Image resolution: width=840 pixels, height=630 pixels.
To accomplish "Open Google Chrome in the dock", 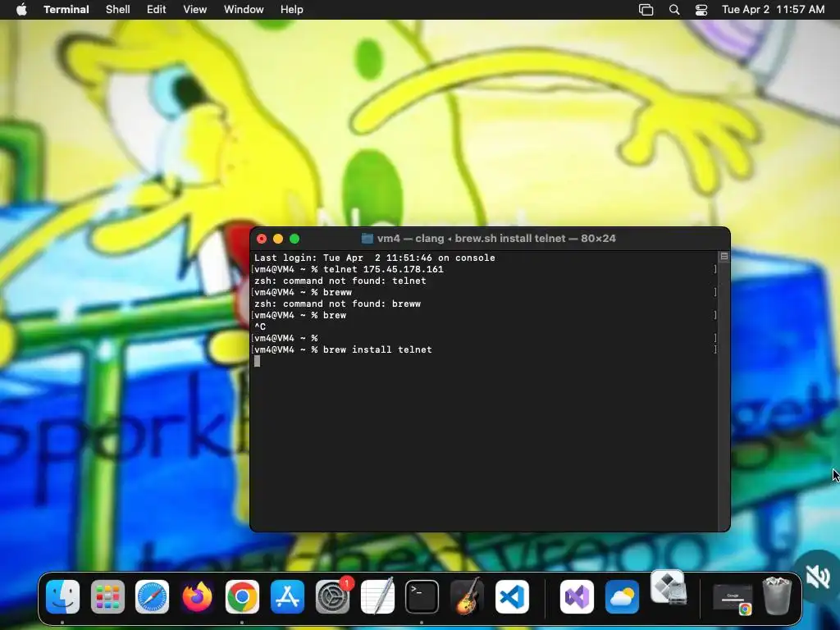I will click(242, 596).
